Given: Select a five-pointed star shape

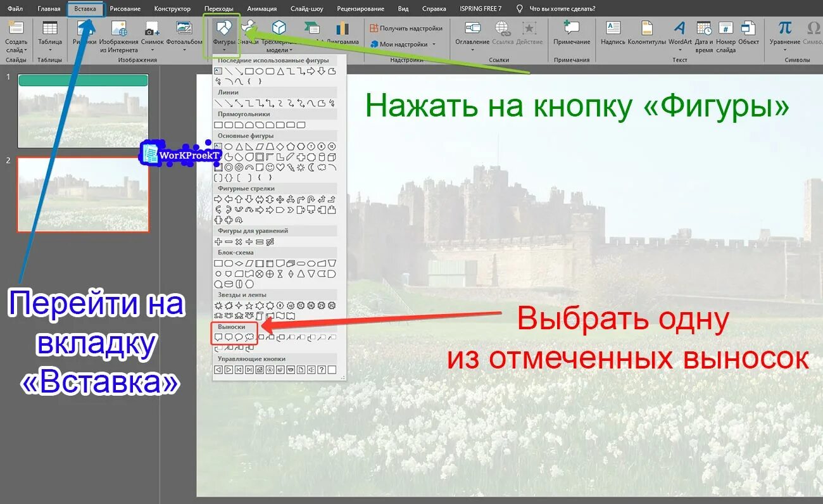Looking at the screenshot, I should [250, 306].
